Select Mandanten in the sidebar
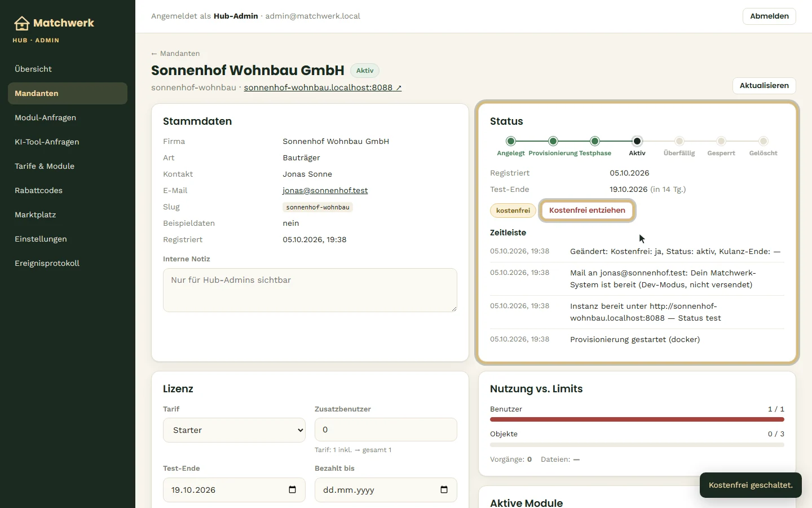This screenshot has width=812, height=508. coord(68,93)
